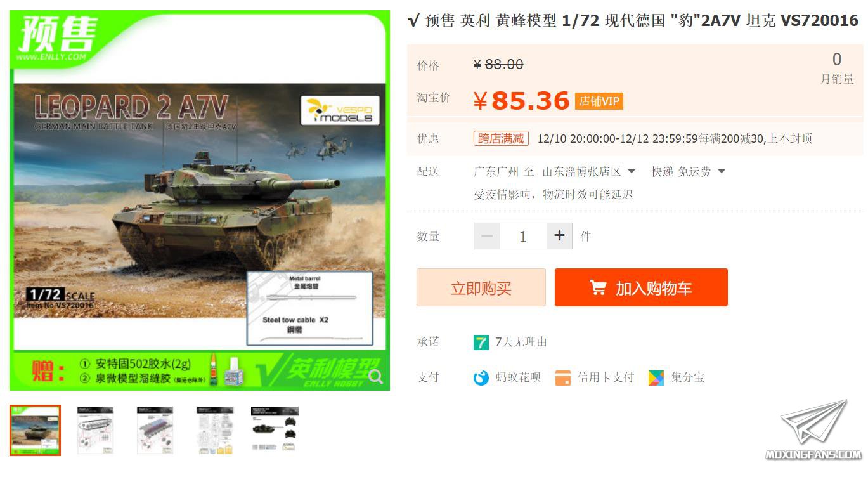Click the 蚂蚁花呗 payment icon
The height and width of the screenshot is (477, 868).
pyautogui.click(x=481, y=378)
